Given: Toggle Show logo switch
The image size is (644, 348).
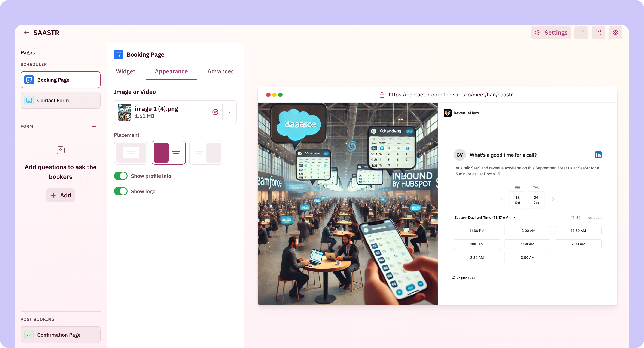Looking at the screenshot, I should pos(121,191).
